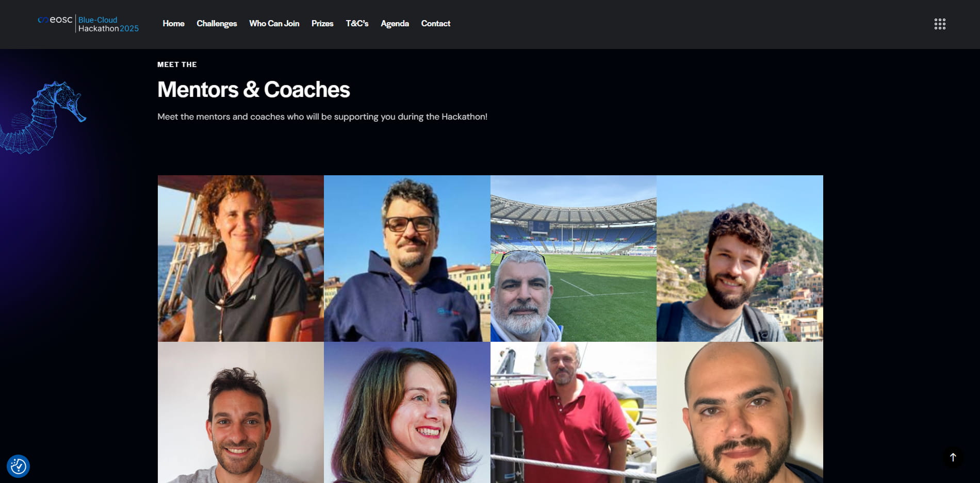Click the Contact link in the navigation

click(435, 24)
